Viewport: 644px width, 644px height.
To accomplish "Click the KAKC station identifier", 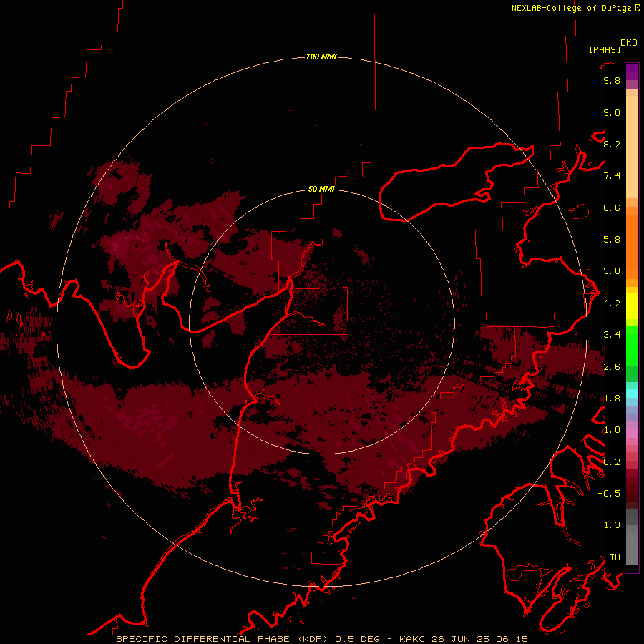I will click(x=413, y=639).
